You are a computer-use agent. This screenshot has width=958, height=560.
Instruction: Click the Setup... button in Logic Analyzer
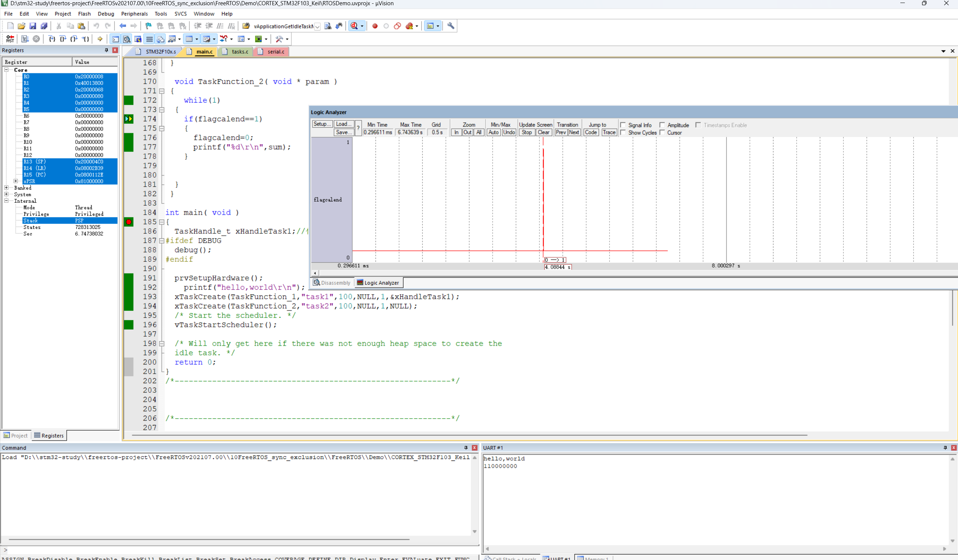click(322, 124)
